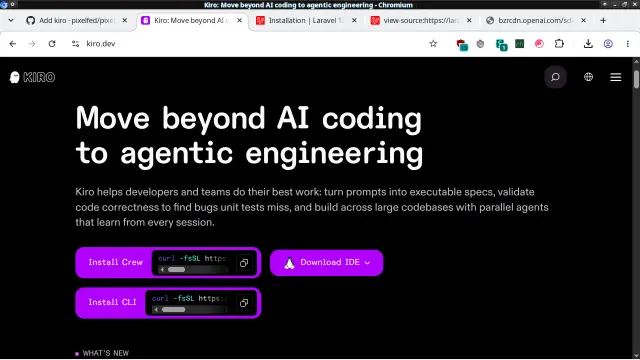Screen dimensions: 640x360
Task: Click the kiro.dev address bar
Action: 253,44
